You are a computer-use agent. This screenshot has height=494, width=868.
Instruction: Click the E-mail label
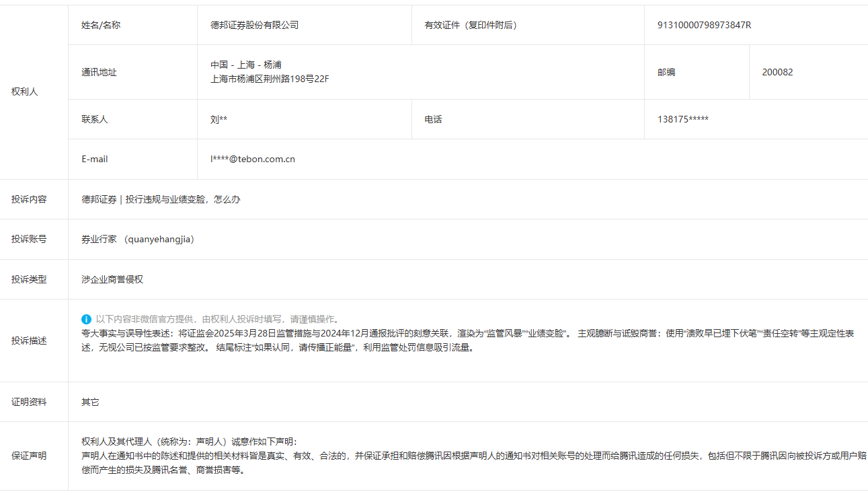[x=95, y=159]
